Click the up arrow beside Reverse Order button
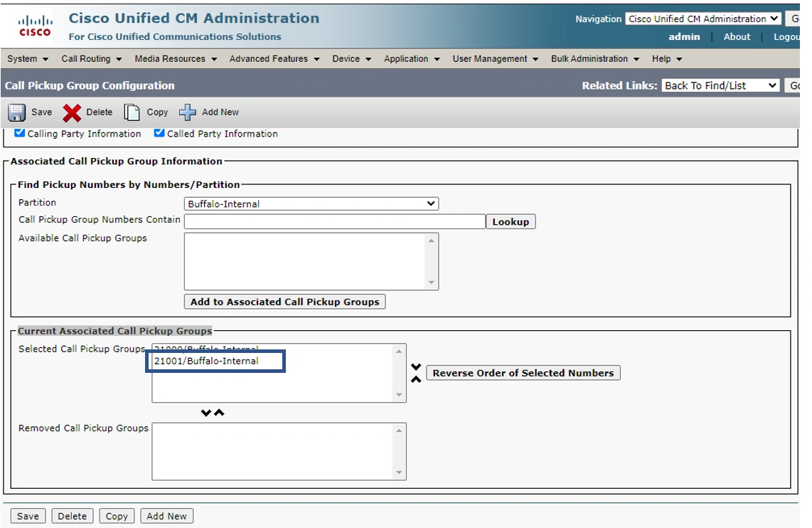Image resolution: width=812 pixels, height=528 pixels. pyautogui.click(x=416, y=379)
